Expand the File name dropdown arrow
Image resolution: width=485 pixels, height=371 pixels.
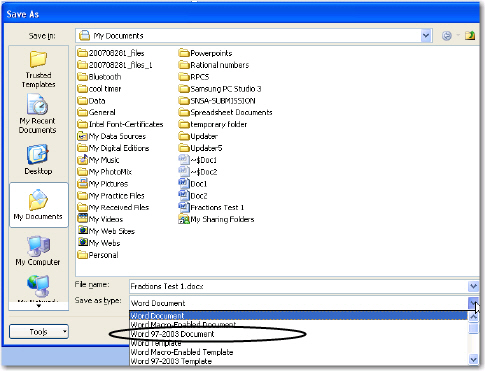pyautogui.click(x=473, y=286)
